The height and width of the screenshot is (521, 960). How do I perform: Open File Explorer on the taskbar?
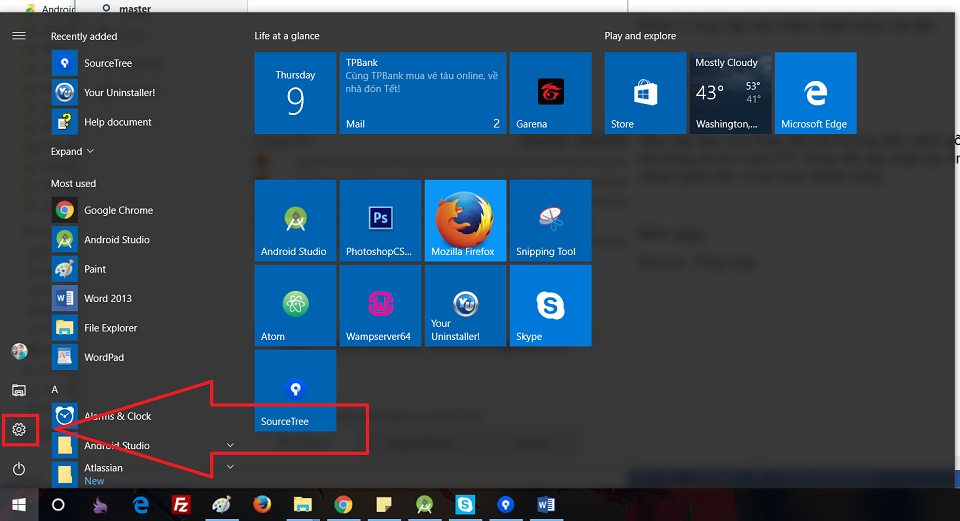click(302, 504)
